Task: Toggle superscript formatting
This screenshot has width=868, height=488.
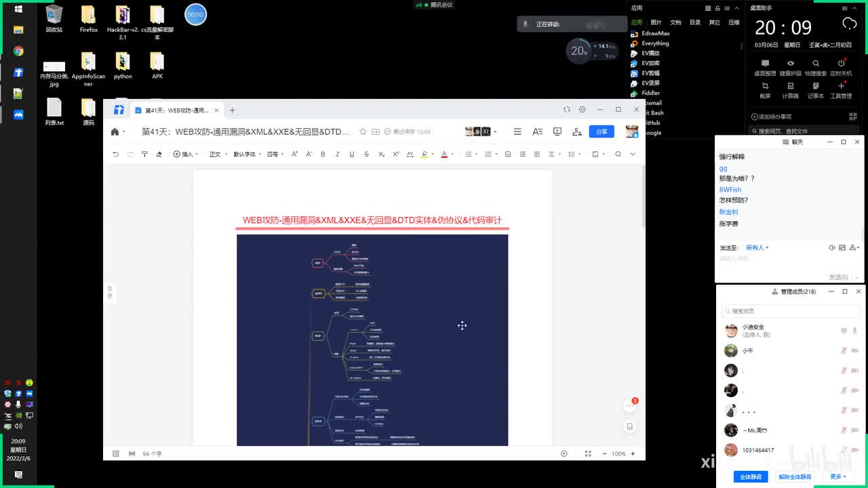Action: [x=395, y=155]
